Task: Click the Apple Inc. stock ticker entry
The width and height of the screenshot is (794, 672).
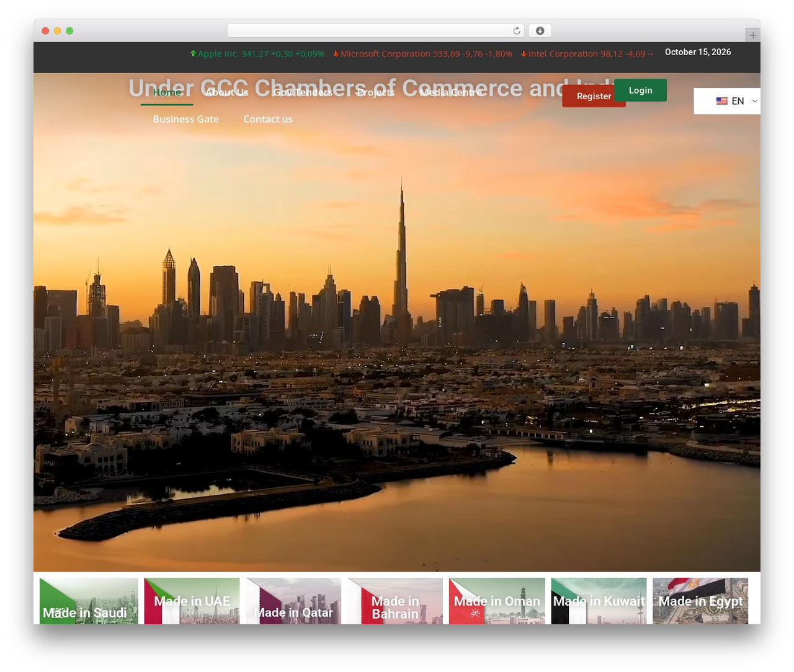Action: click(257, 54)
